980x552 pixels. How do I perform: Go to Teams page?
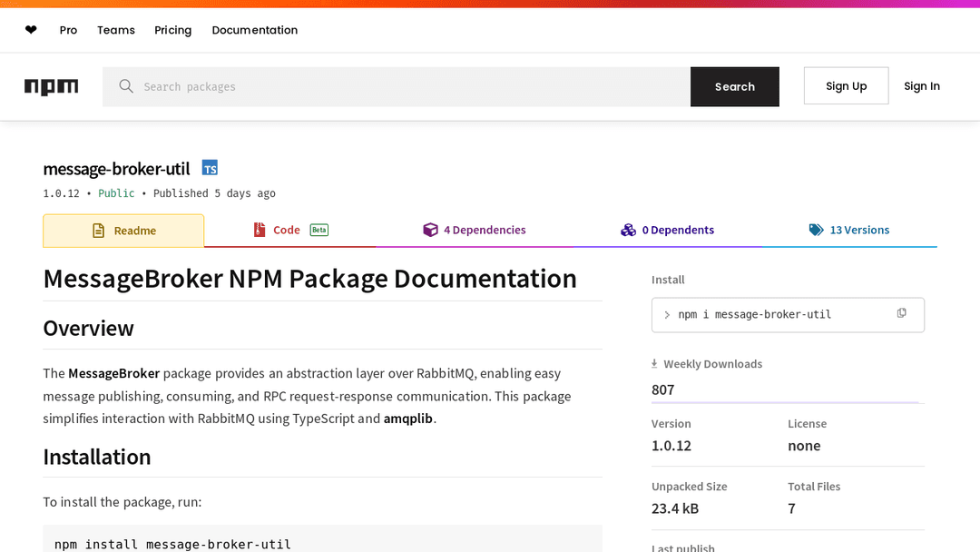[116, 30]
